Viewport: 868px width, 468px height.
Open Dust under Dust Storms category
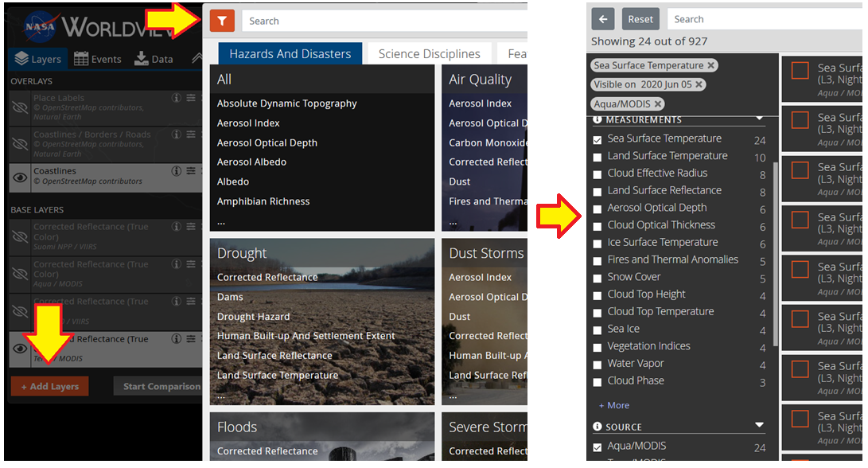[x=460, y=317]
